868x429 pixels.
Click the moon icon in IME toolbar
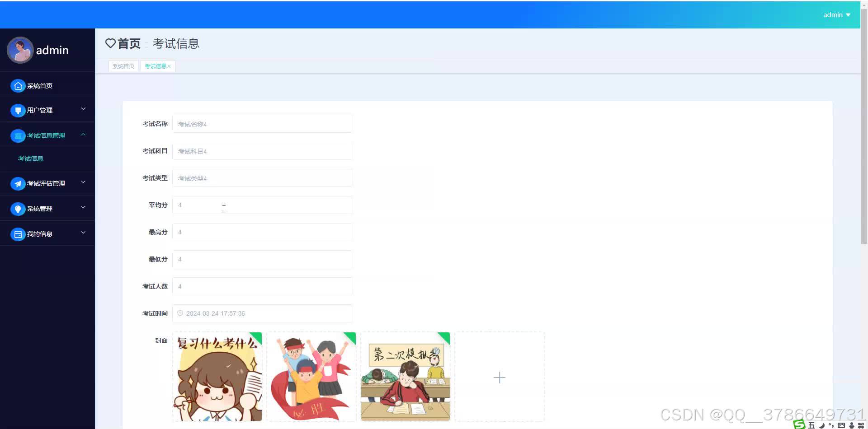[x=821, y=425]
